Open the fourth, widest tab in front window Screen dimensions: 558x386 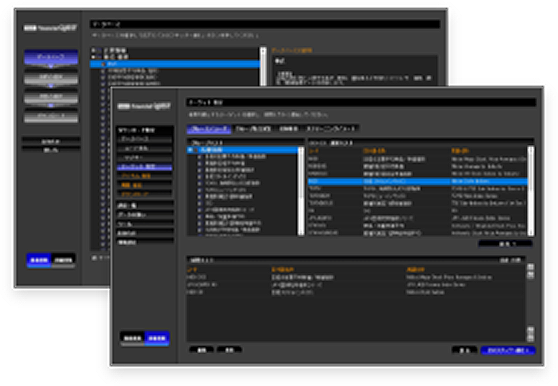(x=330, y=129)
